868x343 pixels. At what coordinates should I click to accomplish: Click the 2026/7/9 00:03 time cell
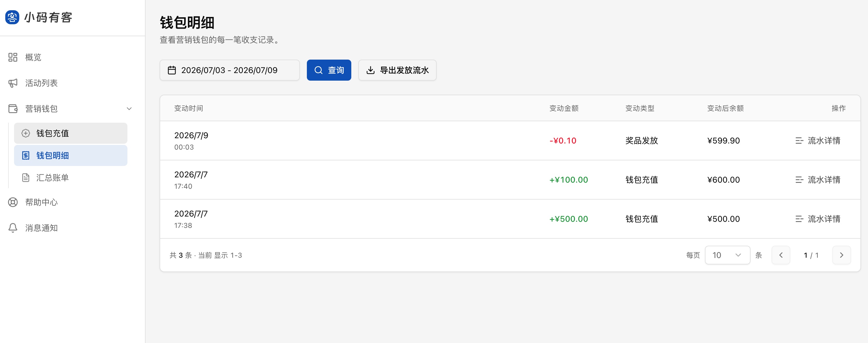[191, 141]
